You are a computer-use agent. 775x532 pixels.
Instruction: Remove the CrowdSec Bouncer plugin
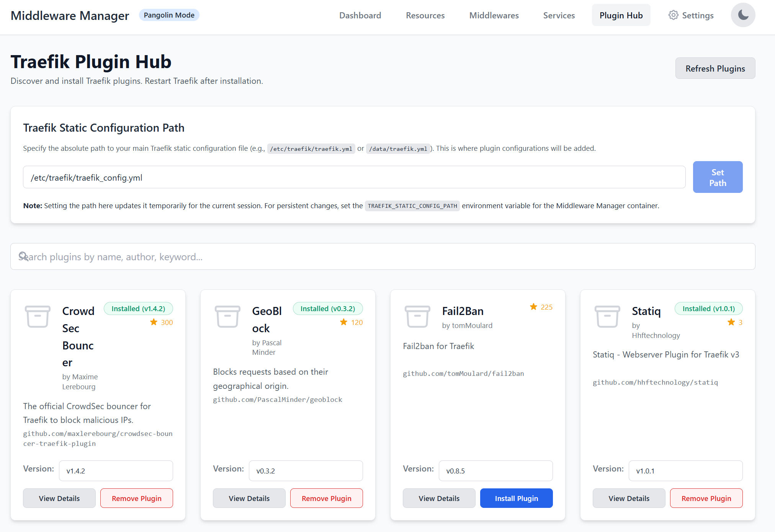(137, 498)
